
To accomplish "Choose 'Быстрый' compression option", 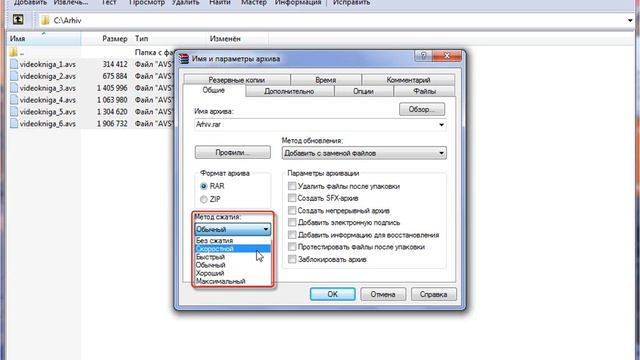I will click(x=232, y=257).
